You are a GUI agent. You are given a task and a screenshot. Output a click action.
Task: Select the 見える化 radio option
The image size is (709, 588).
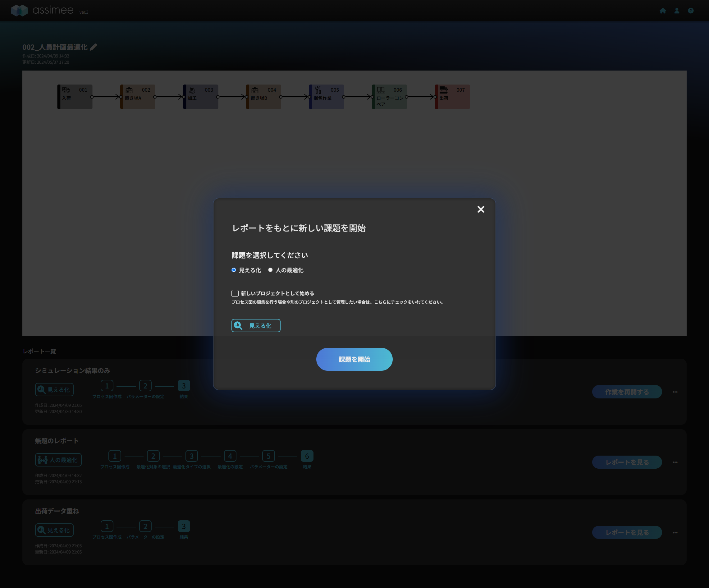point(234,270)
